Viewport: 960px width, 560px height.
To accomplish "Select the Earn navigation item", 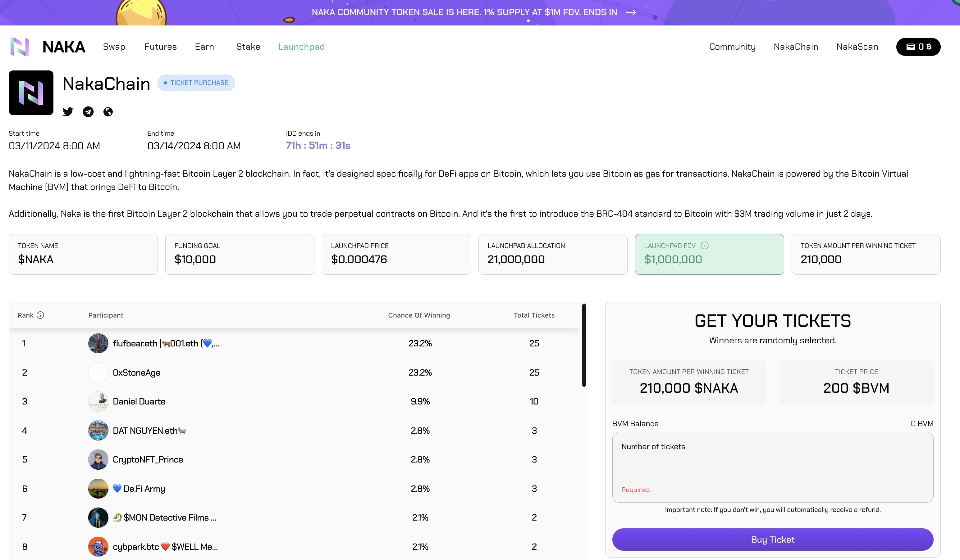I will click(204, 47).
